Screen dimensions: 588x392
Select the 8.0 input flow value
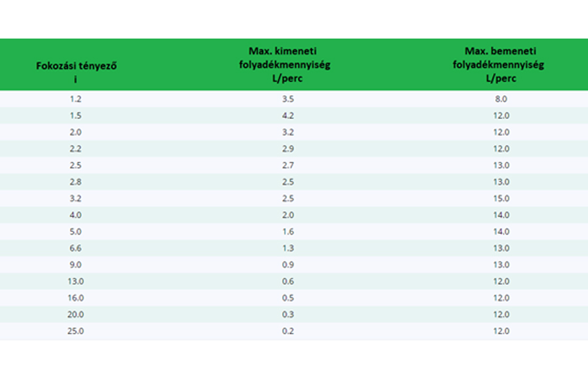(x=501, y=99)
